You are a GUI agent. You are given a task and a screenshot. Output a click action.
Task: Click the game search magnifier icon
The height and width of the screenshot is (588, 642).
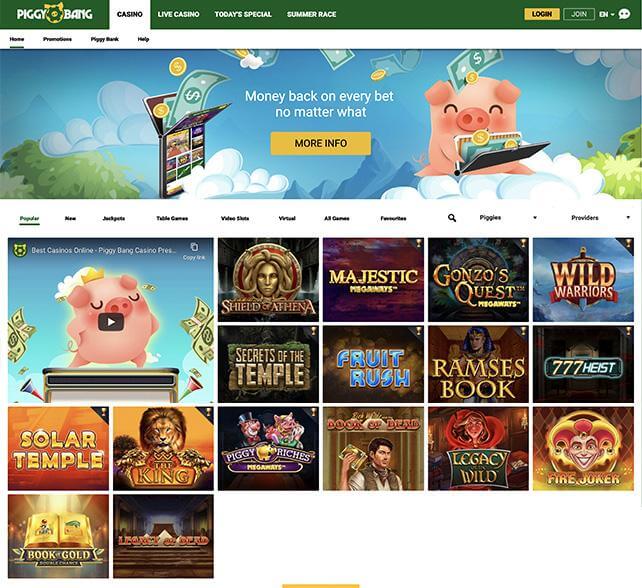452,218
